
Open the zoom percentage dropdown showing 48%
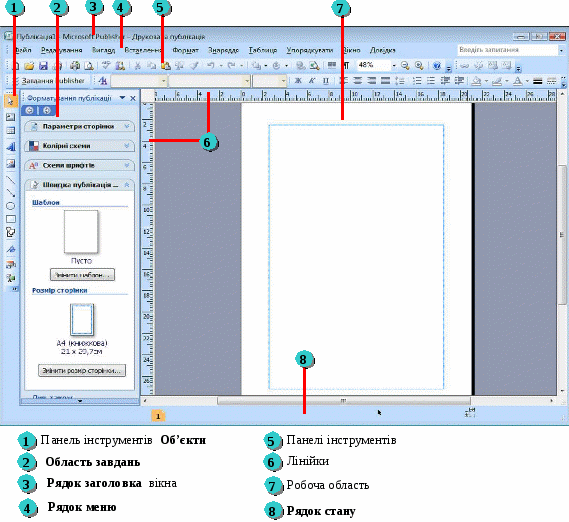click(x=394, y=66)
